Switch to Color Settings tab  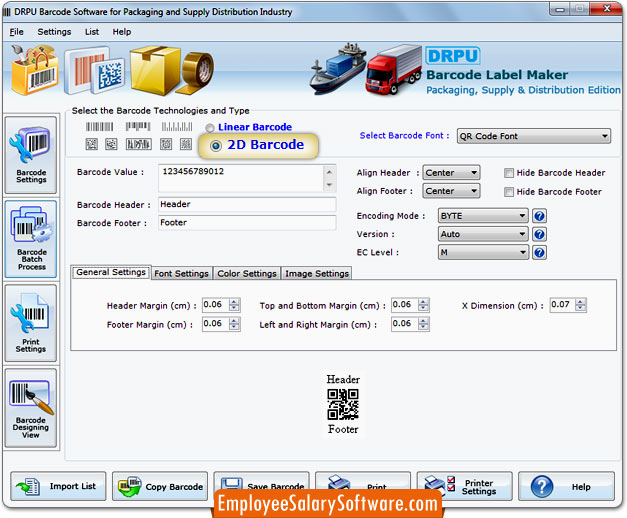click(x=247, y=274)
